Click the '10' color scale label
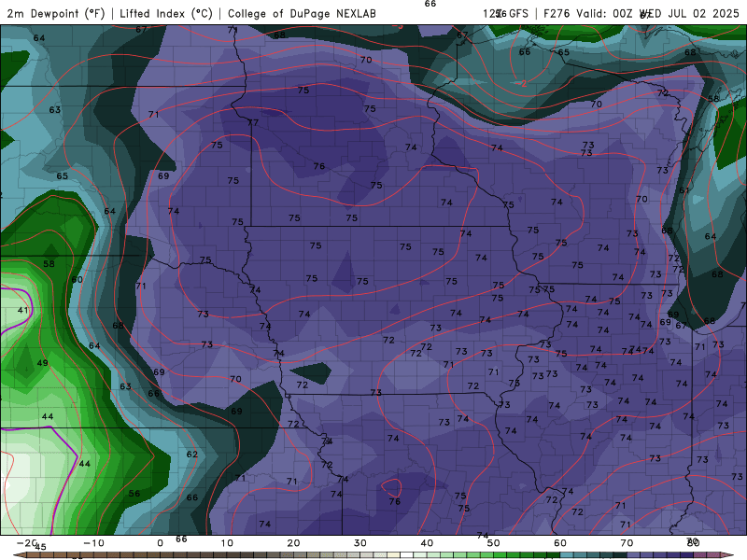 tap(227, 543)
